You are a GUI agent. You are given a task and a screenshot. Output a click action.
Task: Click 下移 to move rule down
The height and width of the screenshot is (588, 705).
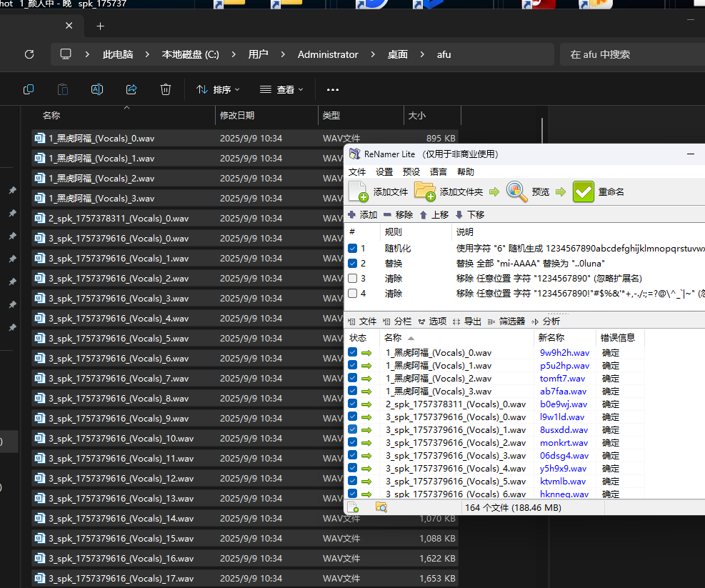coord(470,214)
